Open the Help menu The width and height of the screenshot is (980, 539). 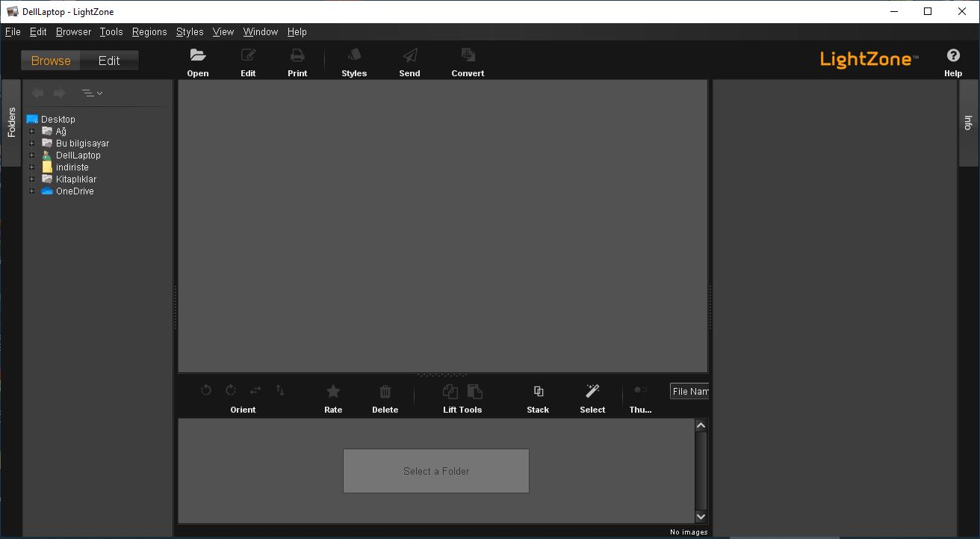click(x=297, y=32)
